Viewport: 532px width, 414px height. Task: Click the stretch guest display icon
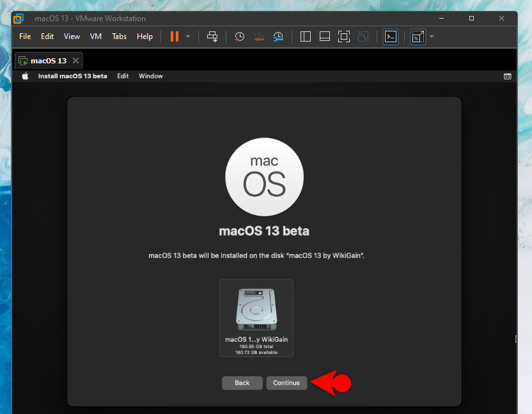[x=418, y=36]
